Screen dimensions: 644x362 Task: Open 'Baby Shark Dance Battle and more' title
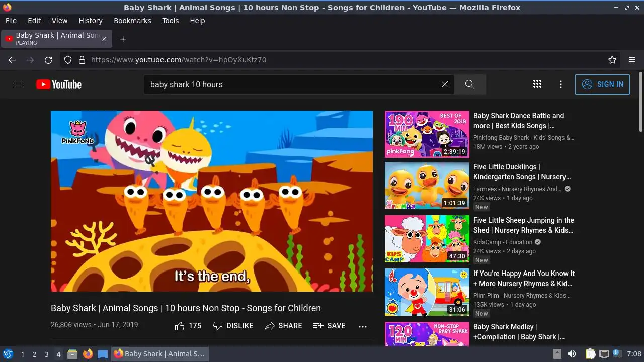point(519,121)
